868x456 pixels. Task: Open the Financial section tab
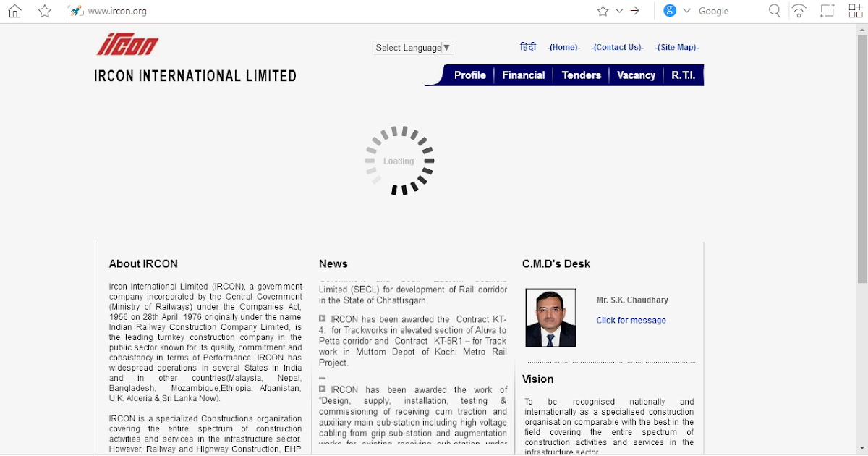click(523, 75)
